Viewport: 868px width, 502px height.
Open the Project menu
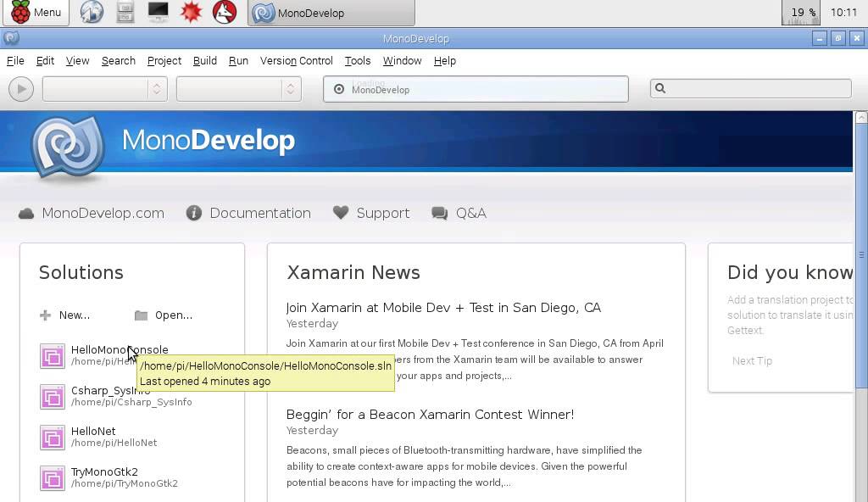coord(164,61)
